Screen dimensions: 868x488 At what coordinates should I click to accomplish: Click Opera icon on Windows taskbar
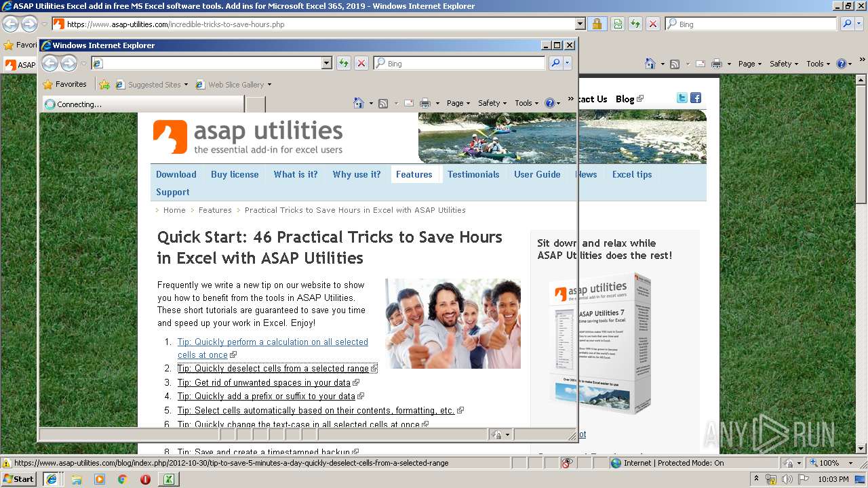click(x=145, y=479)
